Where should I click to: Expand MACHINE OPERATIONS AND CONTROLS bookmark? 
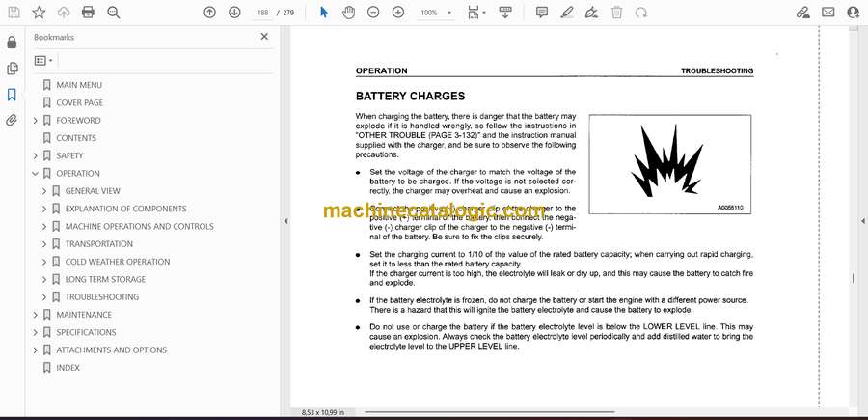click(44, 227)
